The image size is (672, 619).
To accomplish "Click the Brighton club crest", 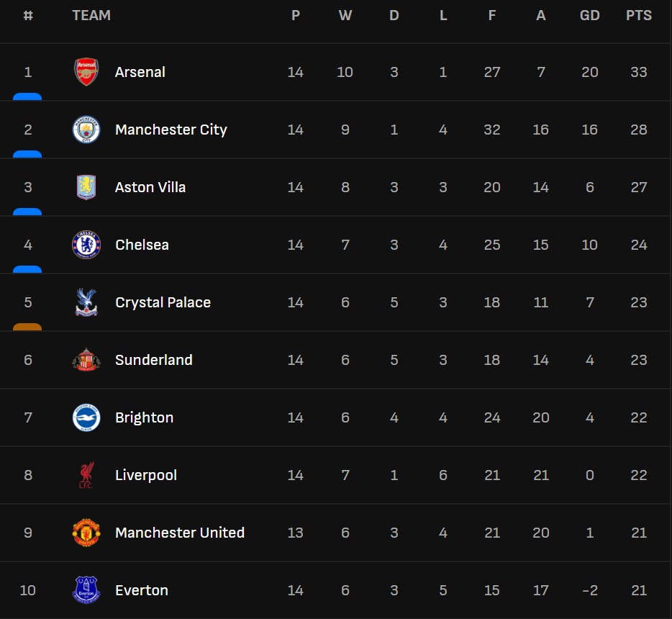I will [x=86, y=417].
